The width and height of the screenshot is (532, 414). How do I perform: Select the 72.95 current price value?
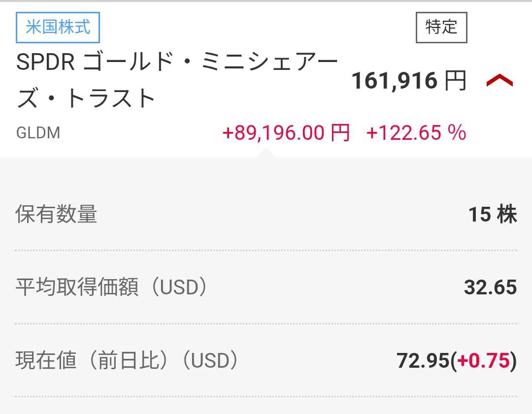click(423, 361)
